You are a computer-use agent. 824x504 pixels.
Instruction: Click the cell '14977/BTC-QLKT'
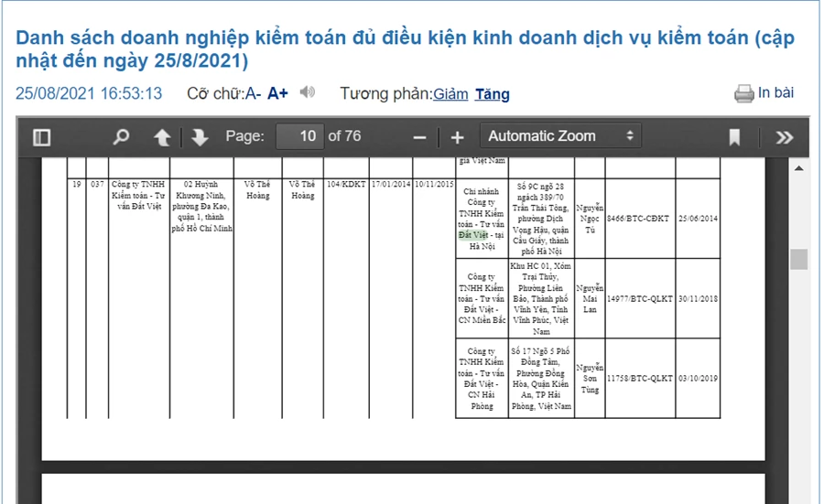click(x=640, y=299)
